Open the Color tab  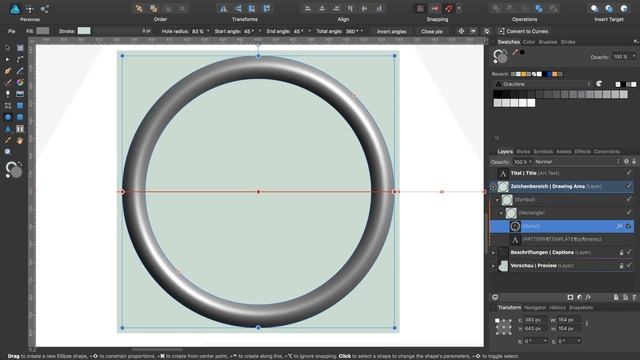tap(529, 42)
